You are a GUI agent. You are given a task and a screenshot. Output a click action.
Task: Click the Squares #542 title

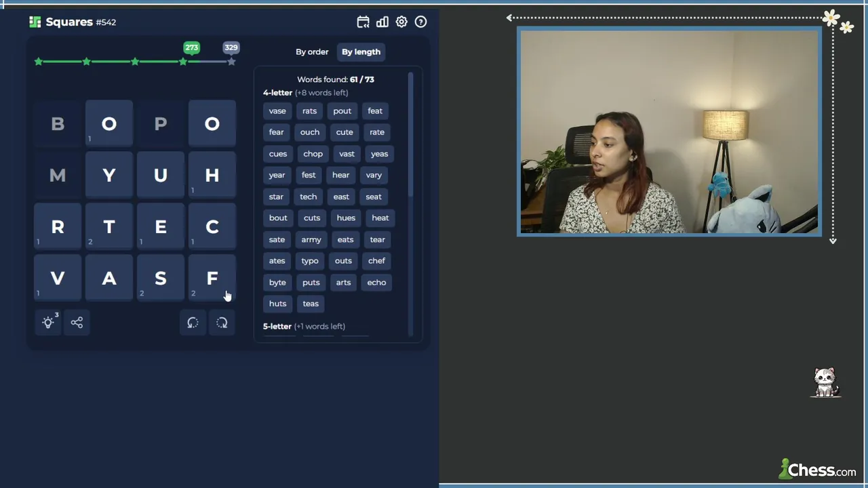coord(81,22)
